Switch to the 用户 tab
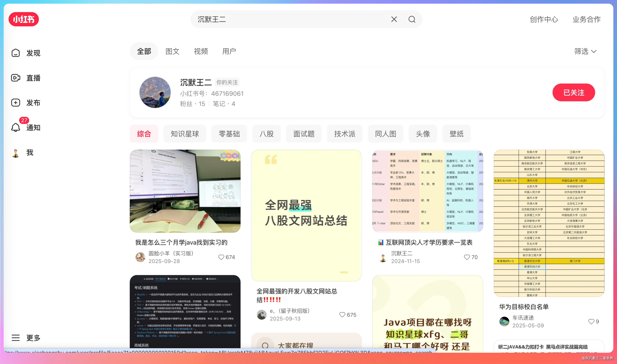 pyautogui.click(x=229, y=51)
